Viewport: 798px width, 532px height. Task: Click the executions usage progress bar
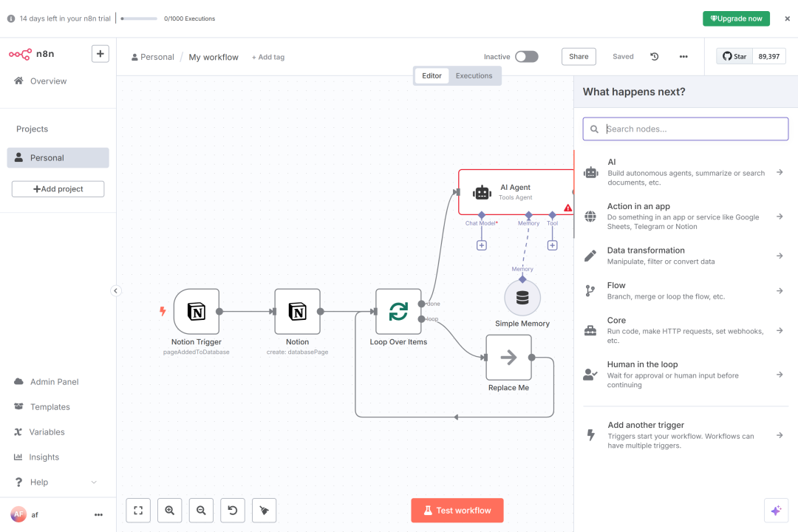coord(139,18)
